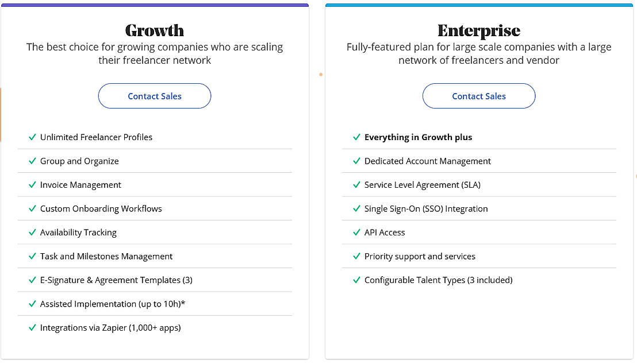Screen dimensions: 637x364
Task: Click checkmark next to Group and Organize
Action: (x=33, y=161)
